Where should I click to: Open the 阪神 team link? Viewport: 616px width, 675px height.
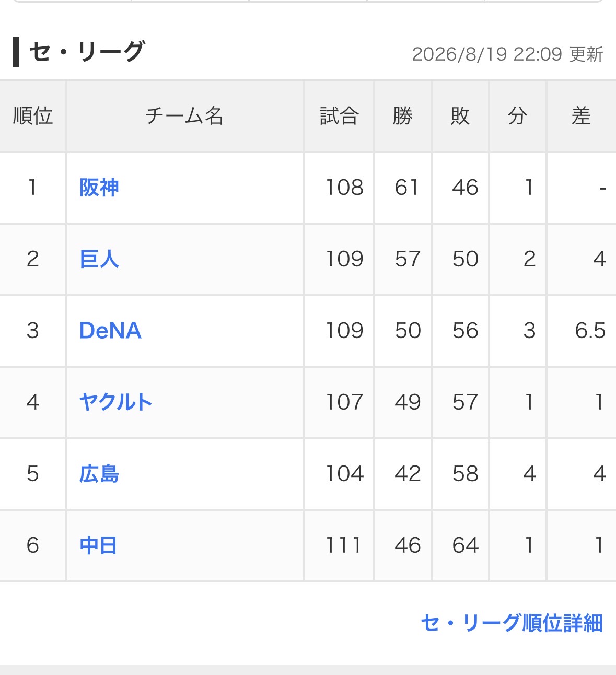[x=99, y=188]
